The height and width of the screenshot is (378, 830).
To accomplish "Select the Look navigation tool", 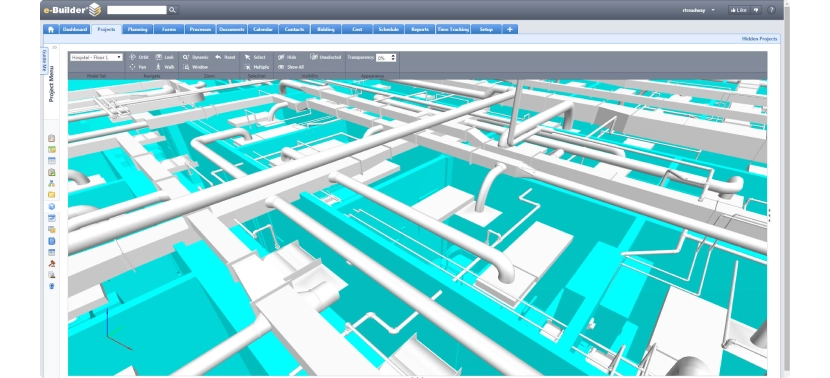I will click(165, 57).
